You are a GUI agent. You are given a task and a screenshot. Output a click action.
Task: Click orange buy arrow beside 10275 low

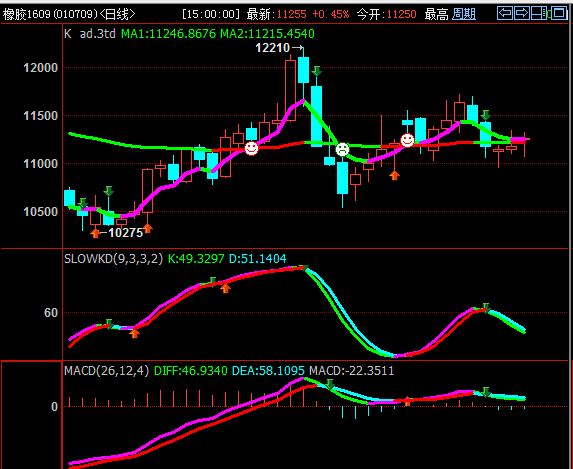coord(95,233)
